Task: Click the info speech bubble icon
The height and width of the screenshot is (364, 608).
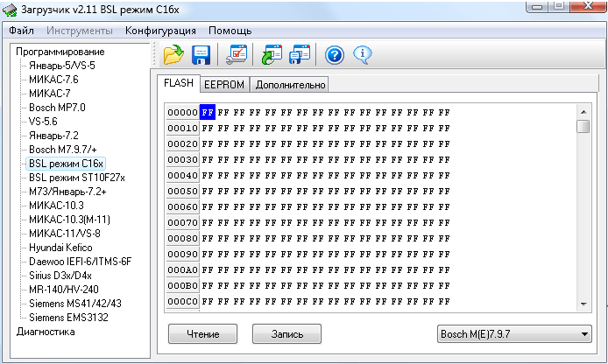Action: (362, 55)
